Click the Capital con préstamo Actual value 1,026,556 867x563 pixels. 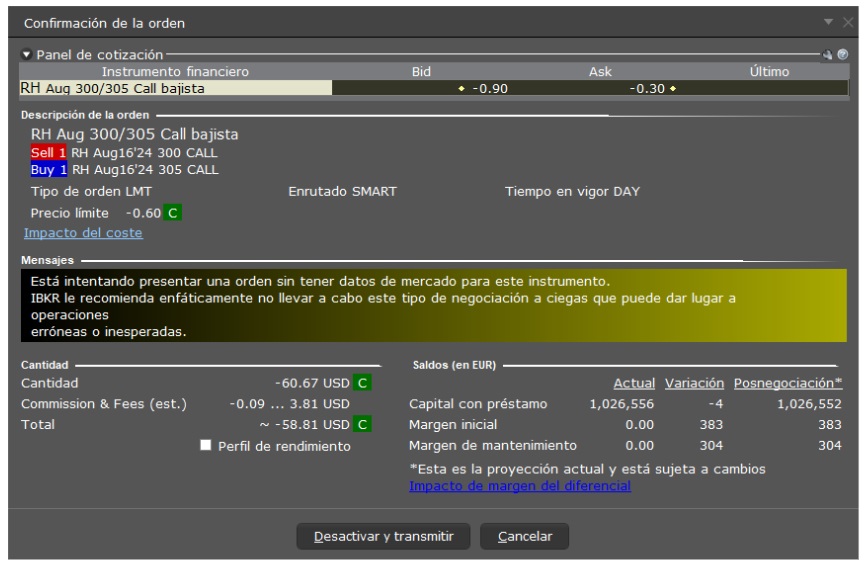pyautogui.click(x=621, y=404)
